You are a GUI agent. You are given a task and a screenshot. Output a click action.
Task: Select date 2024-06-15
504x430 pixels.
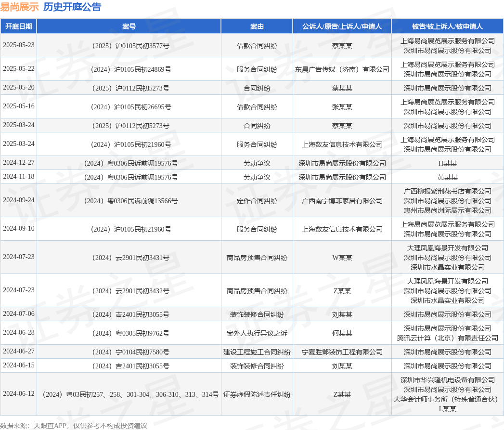[19, 365]
